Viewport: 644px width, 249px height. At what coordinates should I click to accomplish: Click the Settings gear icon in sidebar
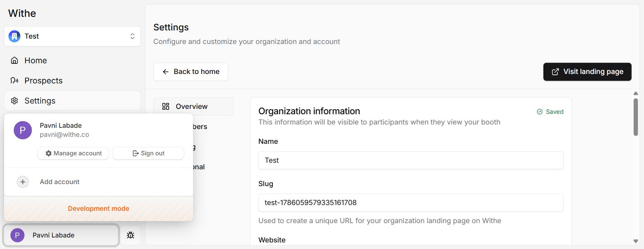14,101
